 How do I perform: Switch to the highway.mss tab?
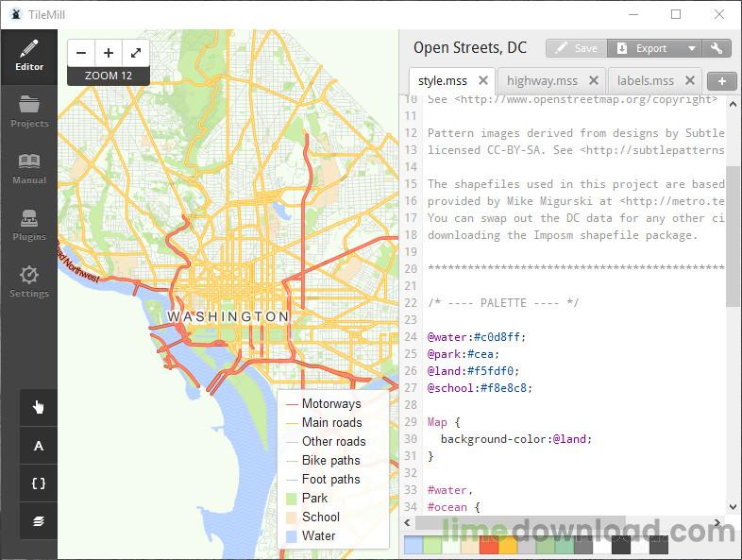(x=542, y=81)
